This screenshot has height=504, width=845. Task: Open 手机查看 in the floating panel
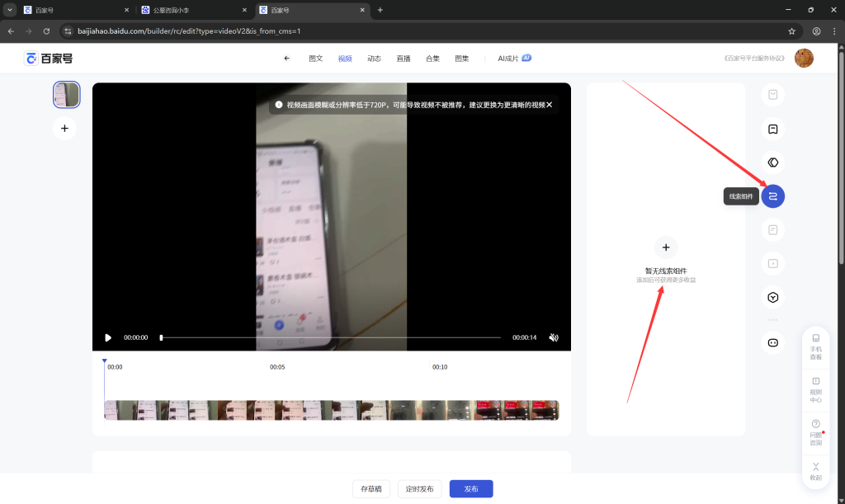click(x=815, y=346)
